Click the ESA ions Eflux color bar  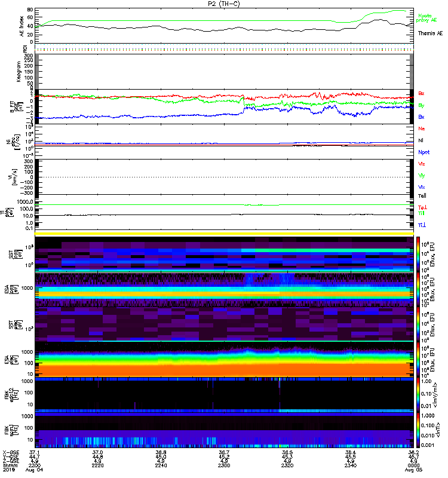click(x=418, y=290)
